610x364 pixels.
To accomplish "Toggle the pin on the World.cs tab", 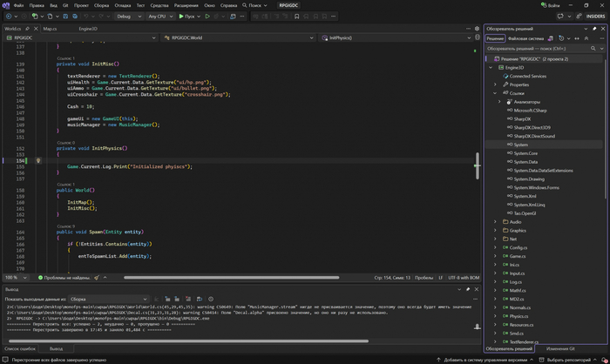I will tap(27, 29).
